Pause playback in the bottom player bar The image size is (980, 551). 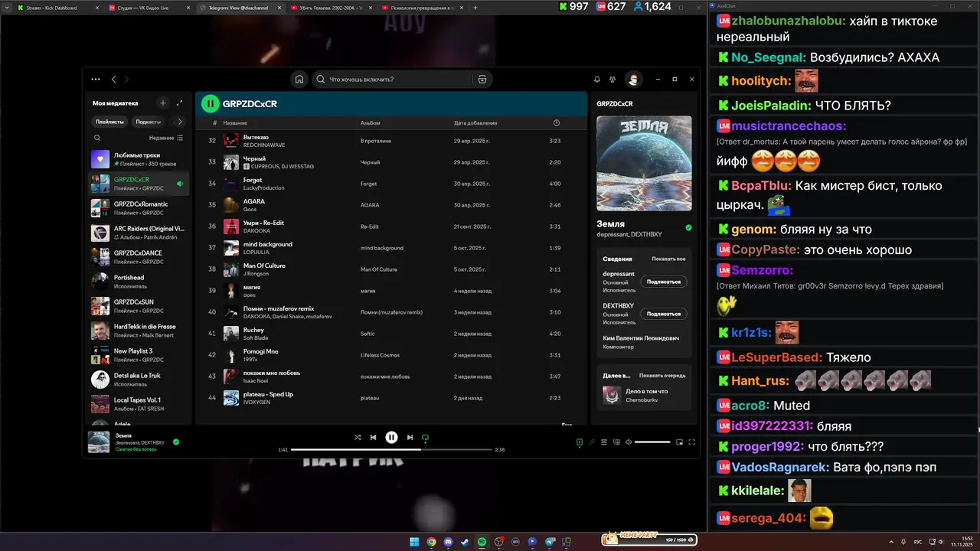coord(391,437)
